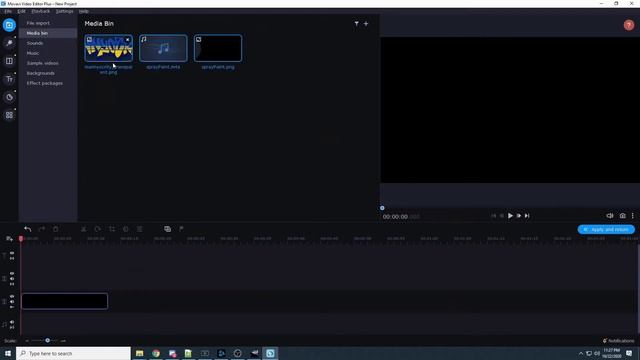Step forward to the next frame
640x360 pixels.
click(x=519, y=216)
